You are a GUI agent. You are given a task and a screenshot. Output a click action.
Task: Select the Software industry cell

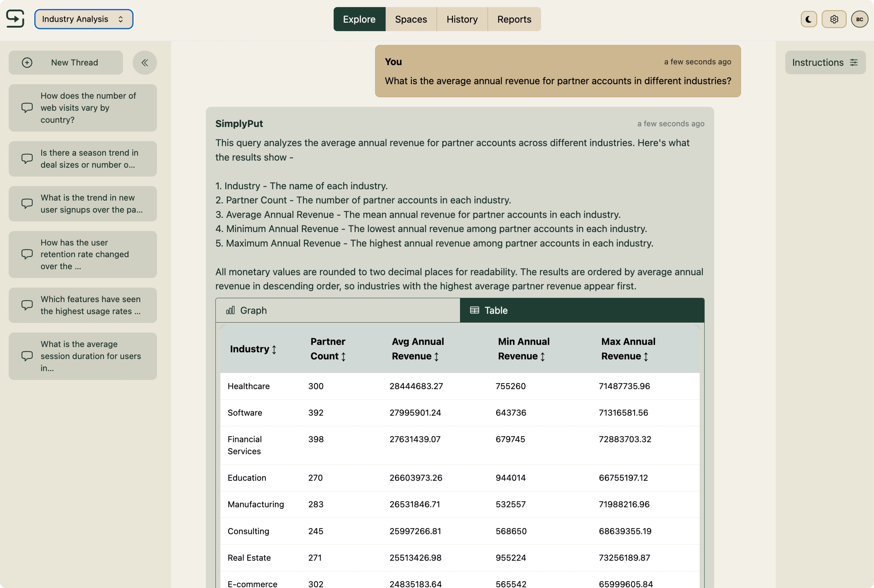(245, 413)
